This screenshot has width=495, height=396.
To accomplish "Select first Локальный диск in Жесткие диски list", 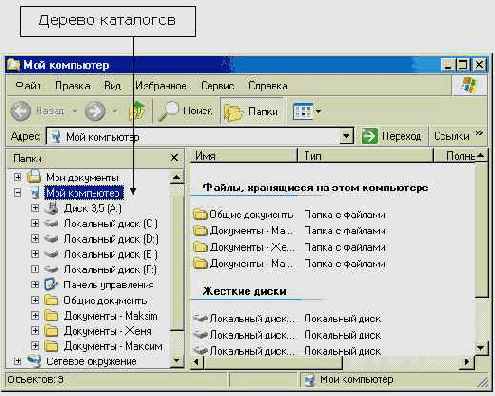I will (244, 319).
